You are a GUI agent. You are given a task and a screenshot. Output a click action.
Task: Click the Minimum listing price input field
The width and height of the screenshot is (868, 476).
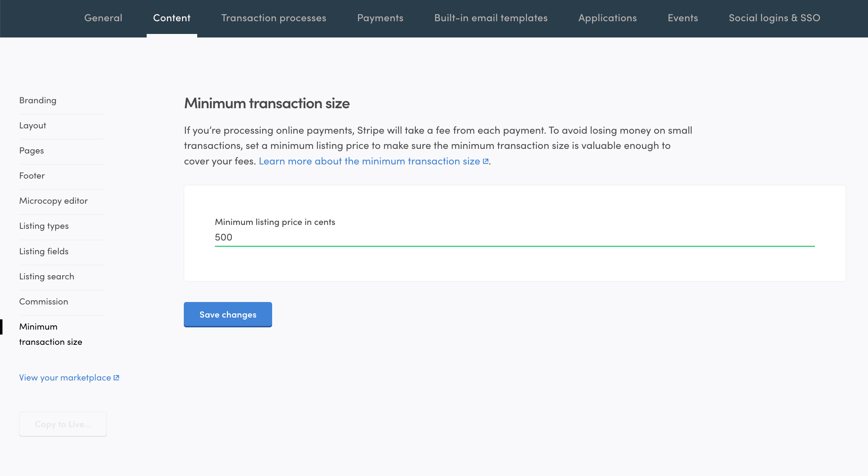pos(514,237)
